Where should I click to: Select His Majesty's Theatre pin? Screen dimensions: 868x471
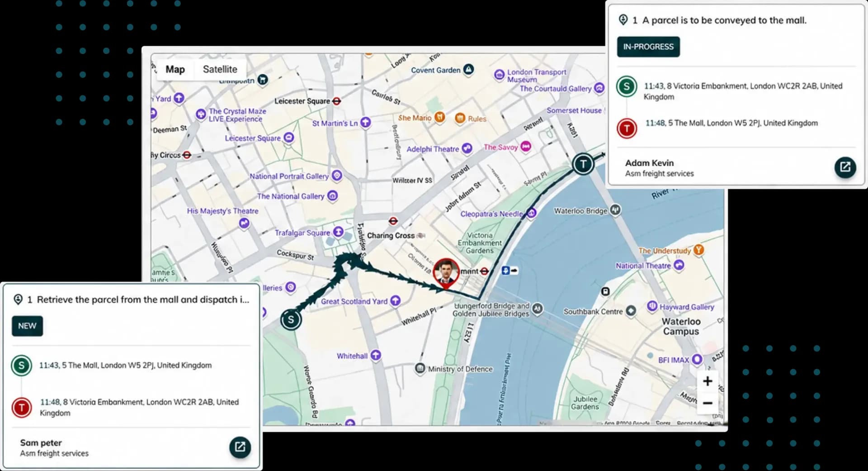244,223
